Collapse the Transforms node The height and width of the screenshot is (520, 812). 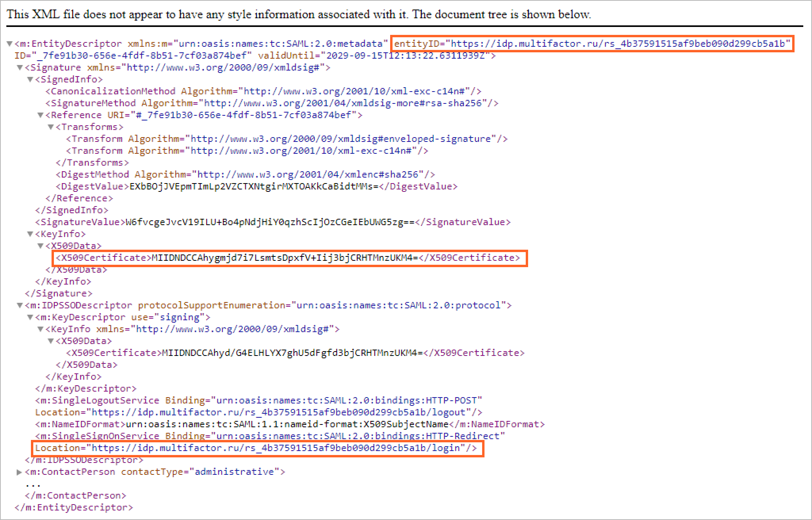pos(51,127)
